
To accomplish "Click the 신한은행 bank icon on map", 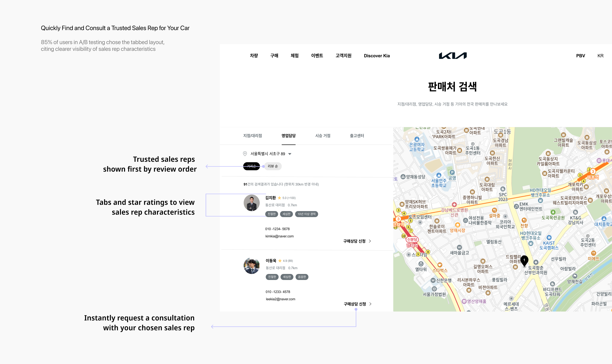I will (433, 280).
